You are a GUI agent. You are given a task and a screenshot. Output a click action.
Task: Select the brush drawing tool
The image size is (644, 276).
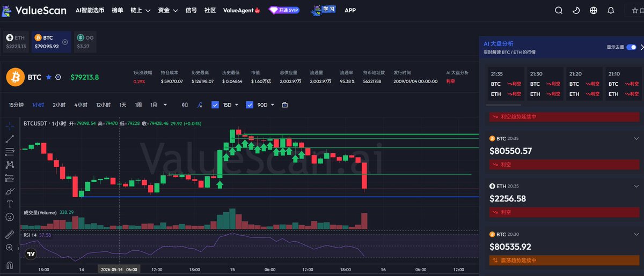pyautogui.click(x=10, y=191)
